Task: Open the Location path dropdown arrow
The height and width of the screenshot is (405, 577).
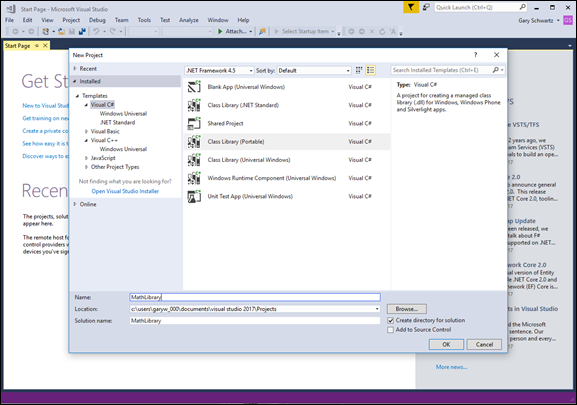Action: (377, 309)
